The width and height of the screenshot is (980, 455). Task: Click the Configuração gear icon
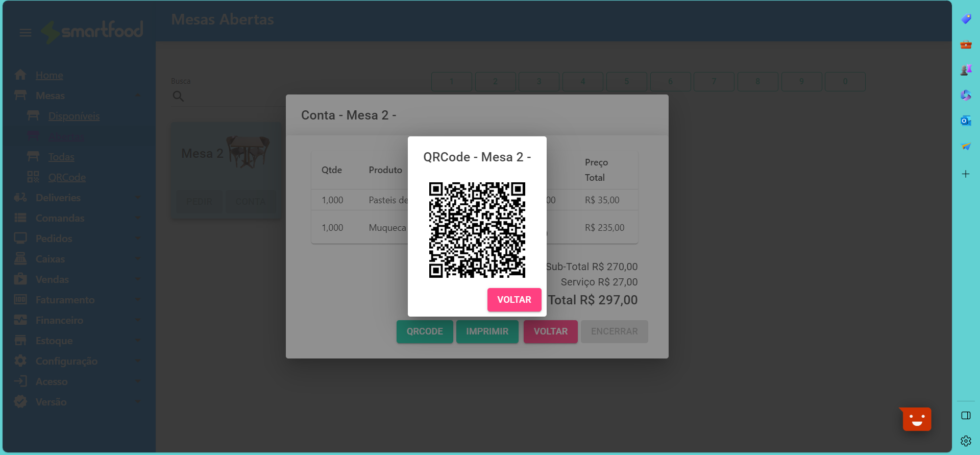[x=20, y=361]
